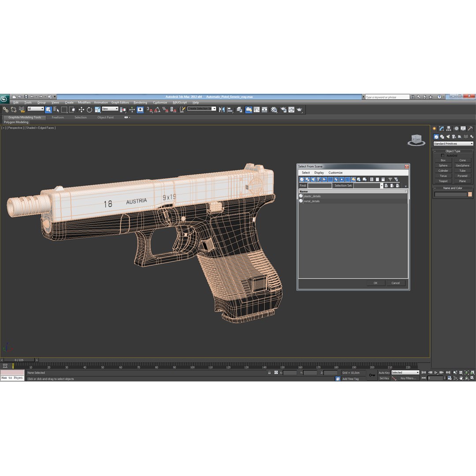Toggle Percent Snap icon

(x=165, y=110)
